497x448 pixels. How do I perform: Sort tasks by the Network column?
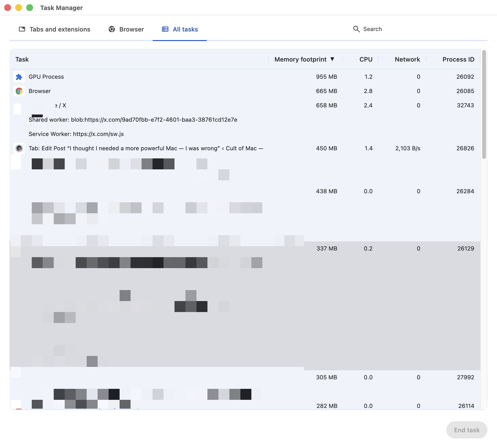click(x=407, y=59)
